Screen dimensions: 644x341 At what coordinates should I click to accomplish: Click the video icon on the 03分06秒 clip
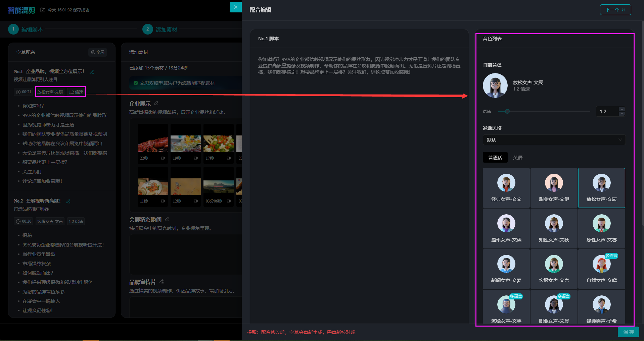(229, 201)
